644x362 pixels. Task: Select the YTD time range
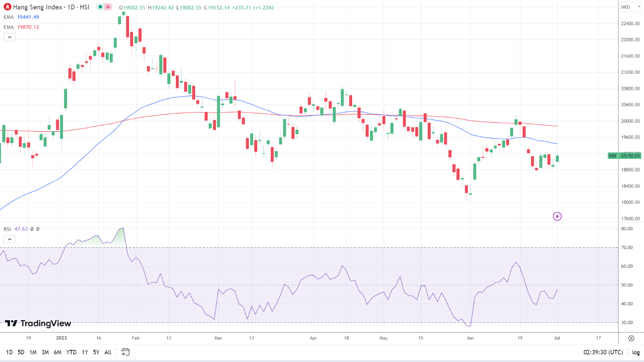click(x=71, y=352)
